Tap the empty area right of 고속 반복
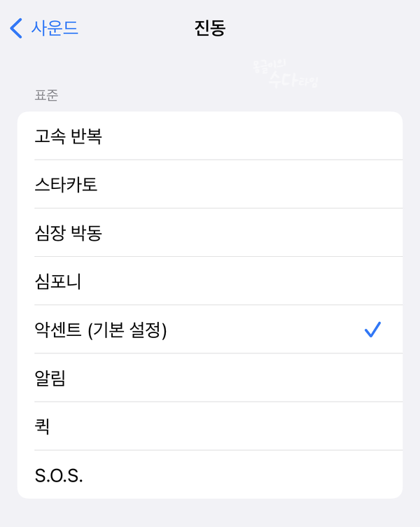Image resolution: width=420 pixels, height=527 pixels. point(252,136)
